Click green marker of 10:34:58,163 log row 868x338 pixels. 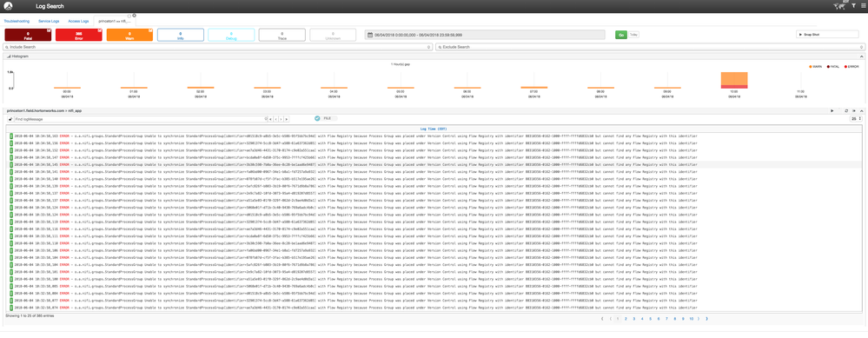click(x=10, y=136)
